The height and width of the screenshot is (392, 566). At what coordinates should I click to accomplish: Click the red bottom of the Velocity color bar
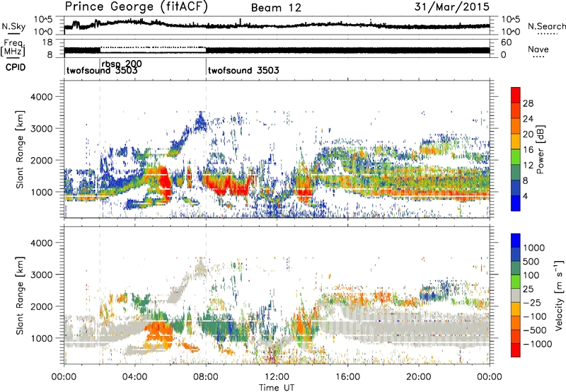tap(516, 350)
